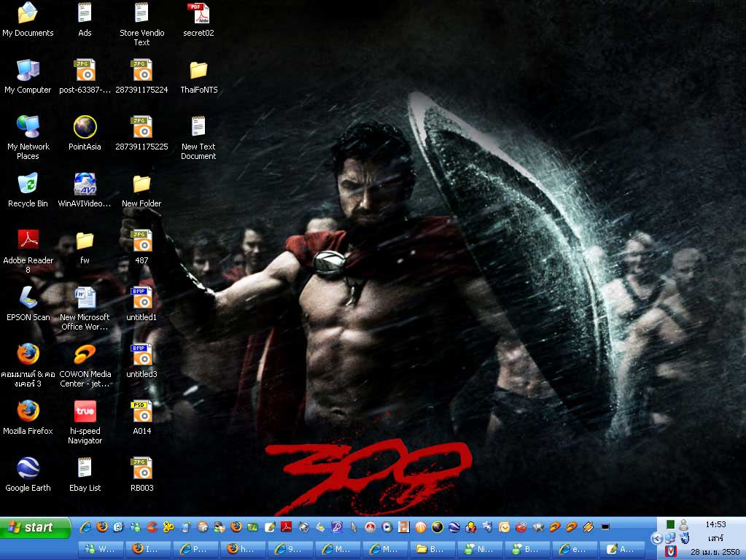Launch MSN Messenger from Quick Launch bar
Image resolution: width=746 pixels, height=560 pixels.
pos(136,527)
